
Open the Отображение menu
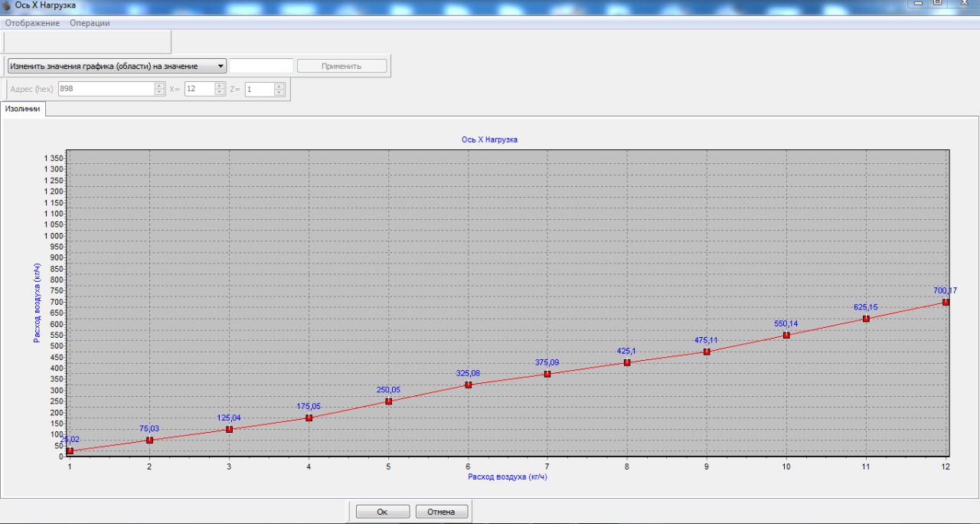pos(32,23)
